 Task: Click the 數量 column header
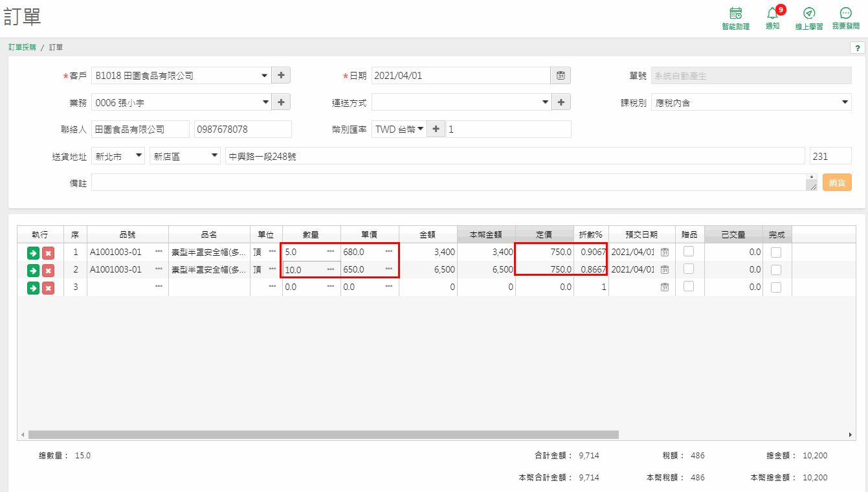[x=311, y=235]
